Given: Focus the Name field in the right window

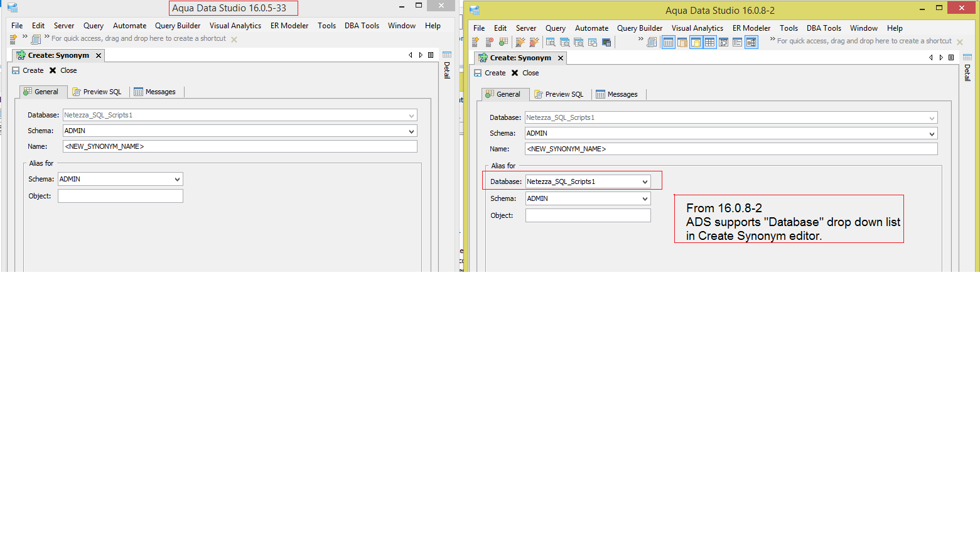Looking at the screenshot, I should pyautogui.click(x=731, y=149).
